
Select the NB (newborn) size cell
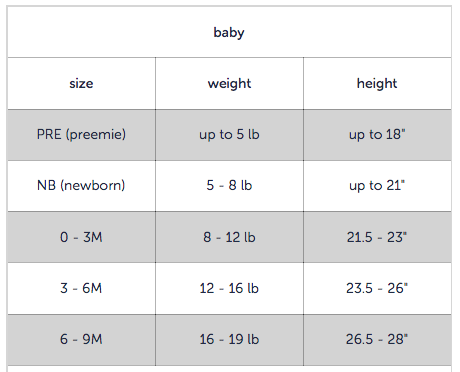81,186
